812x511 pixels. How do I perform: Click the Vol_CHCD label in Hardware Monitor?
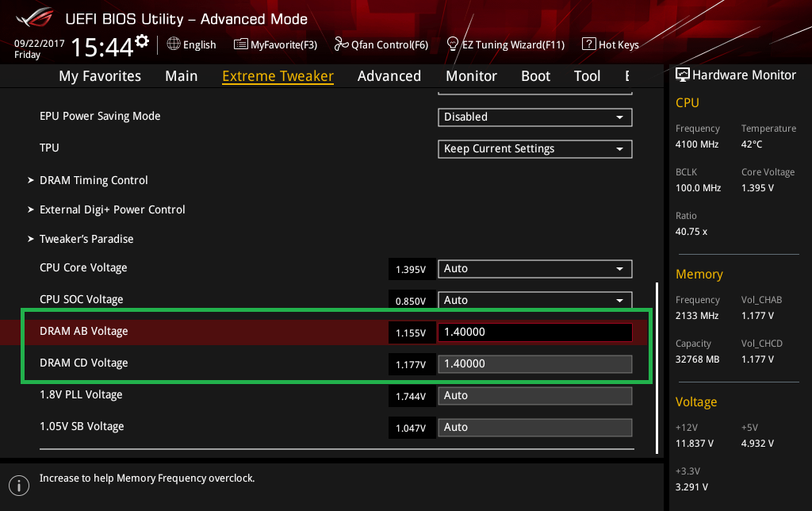click(x=762, y=344)
